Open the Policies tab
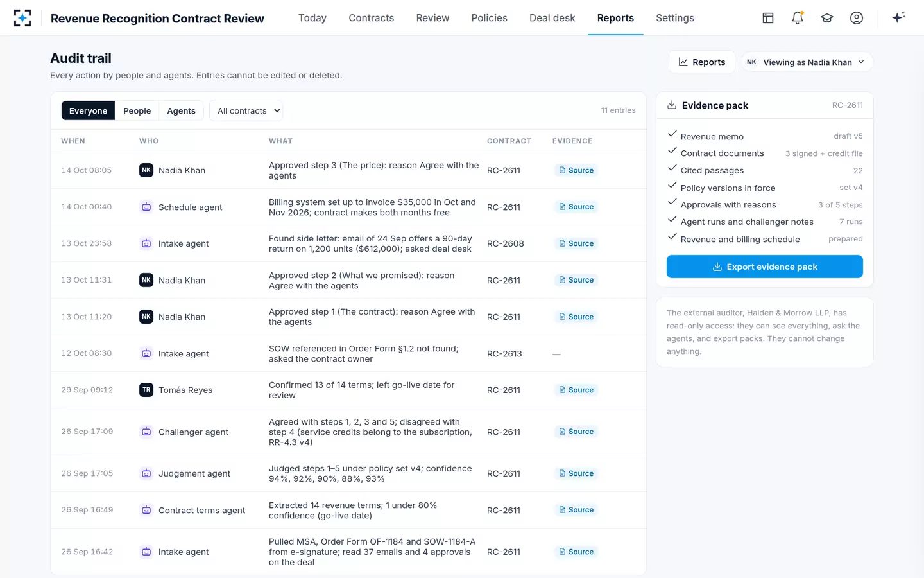The width and height of the screenshot is (924, 578). tap(490, 18)
